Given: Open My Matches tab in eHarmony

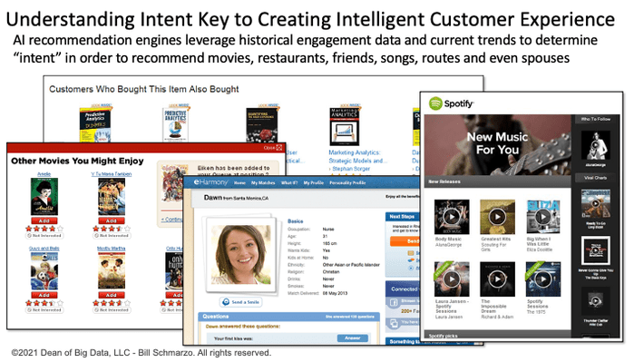Looking at the screenshot, I should click(x=263, y=183).
